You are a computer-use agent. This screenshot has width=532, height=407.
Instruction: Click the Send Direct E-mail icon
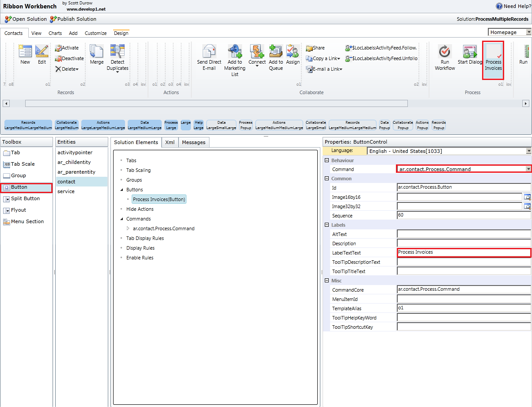click(x=209, y=51)
